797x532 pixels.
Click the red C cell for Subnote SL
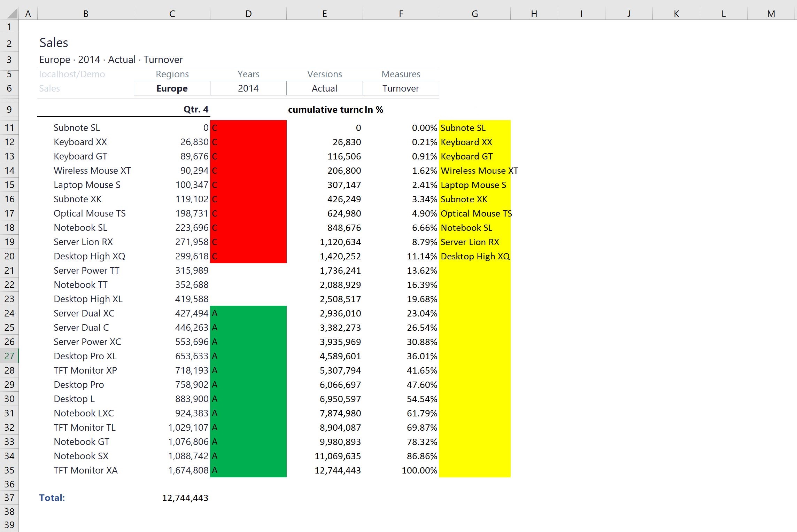(x=248, y=128)
